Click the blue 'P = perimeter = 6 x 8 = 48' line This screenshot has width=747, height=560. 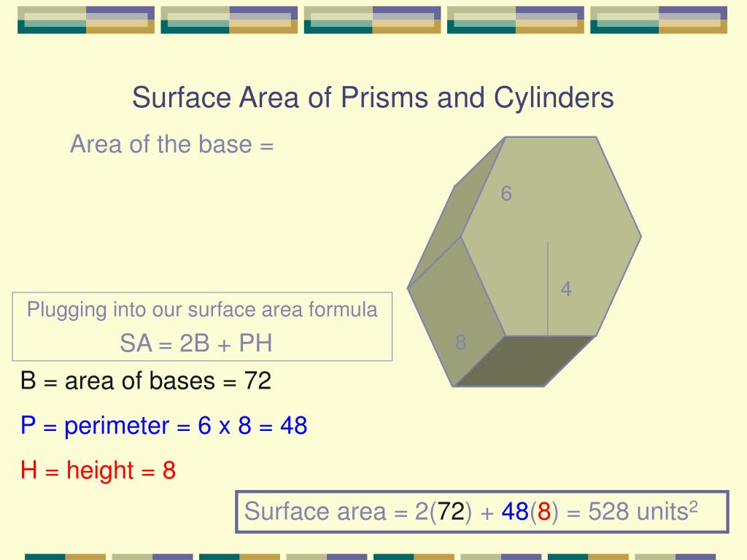point(164,426)
